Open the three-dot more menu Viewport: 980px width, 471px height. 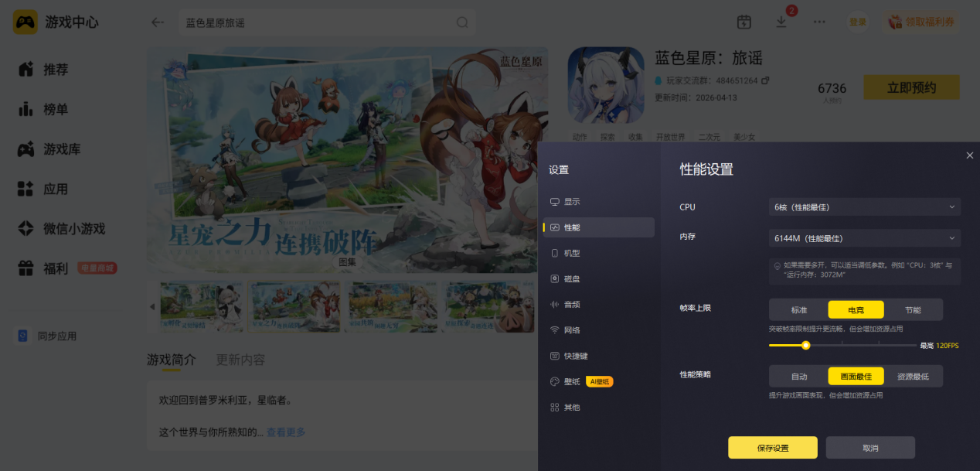click(819, 22)
